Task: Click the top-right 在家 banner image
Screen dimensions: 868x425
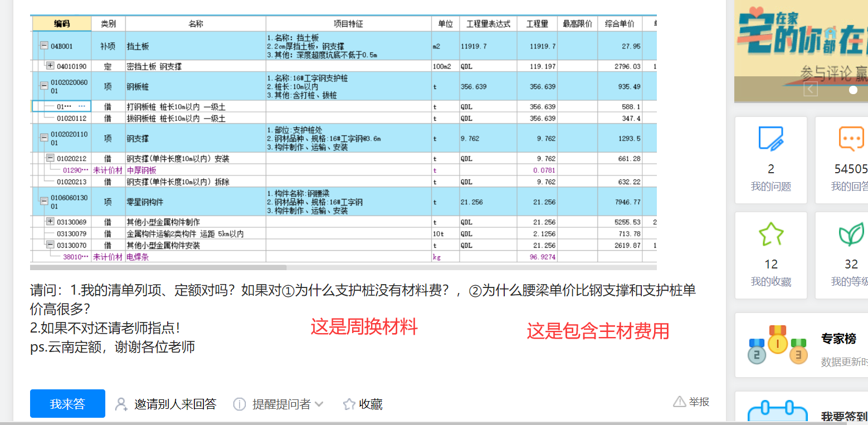Action: 801,51
